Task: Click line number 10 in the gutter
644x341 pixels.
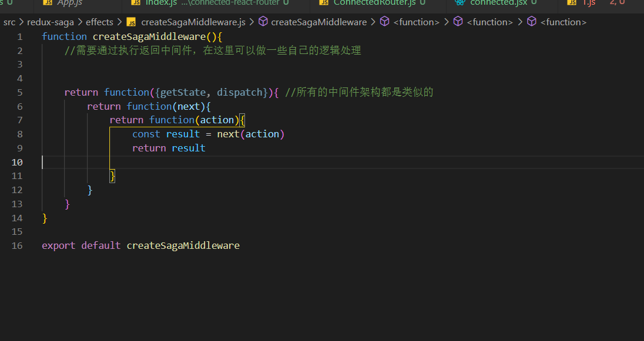Action: pyautogui.click(x=17, y=162)
